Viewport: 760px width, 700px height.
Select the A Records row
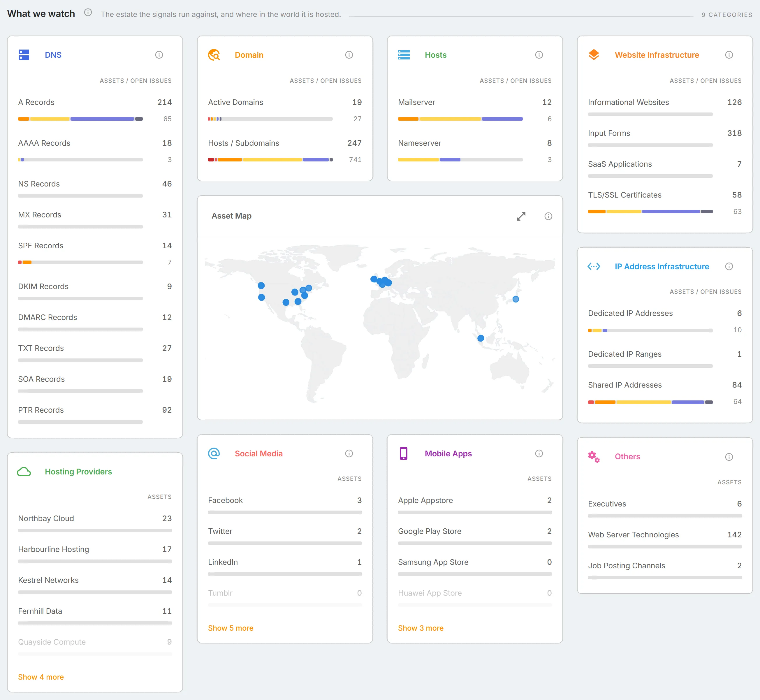[95, 110]
